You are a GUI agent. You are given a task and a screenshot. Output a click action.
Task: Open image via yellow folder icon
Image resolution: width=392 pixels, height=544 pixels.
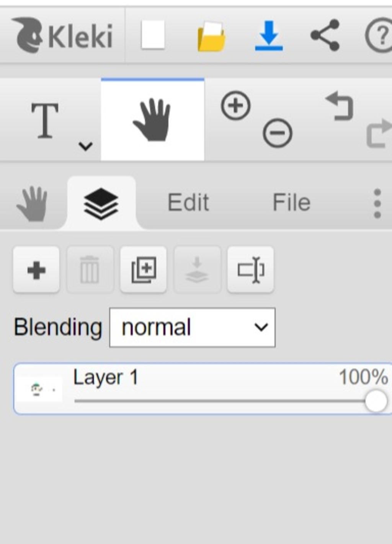tap(211, 36)
